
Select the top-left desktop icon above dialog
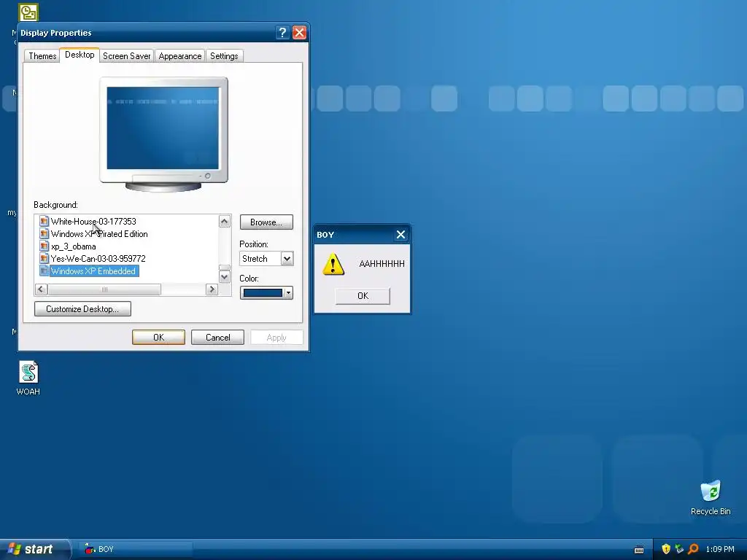28,12
